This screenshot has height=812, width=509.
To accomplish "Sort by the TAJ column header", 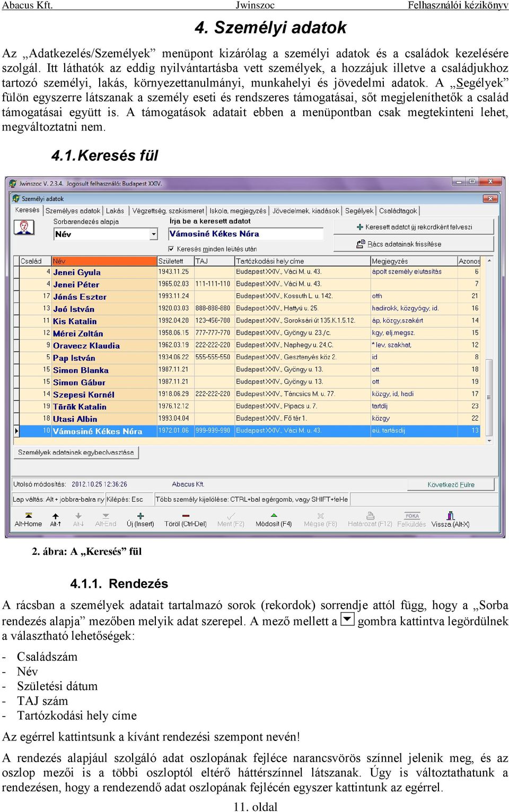I will [214, 261].
